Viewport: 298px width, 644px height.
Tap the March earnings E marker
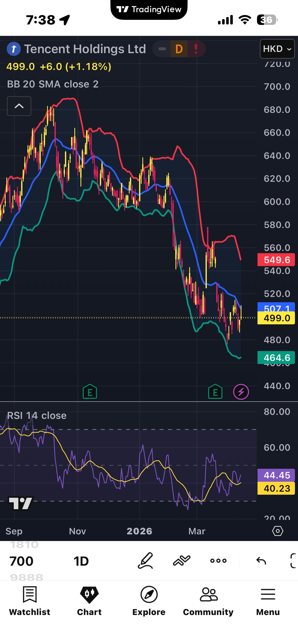click(x=215, y=392)
